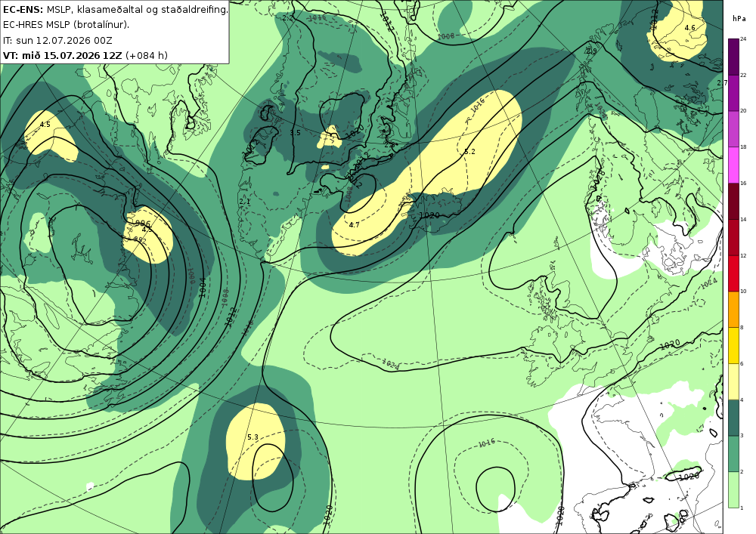Click the dark maroon 14–16 hPa legend swatch
This screenshot has width=756, height=534.
733,201
